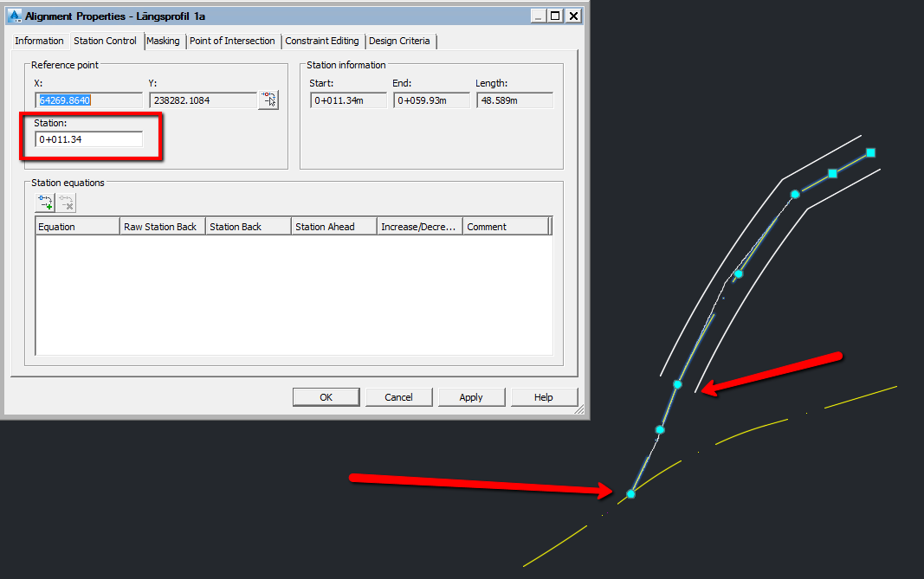The image size is (924, 579).
Task: Click the Station field showing 0+011.34
Action: click(x=88, y=139)
